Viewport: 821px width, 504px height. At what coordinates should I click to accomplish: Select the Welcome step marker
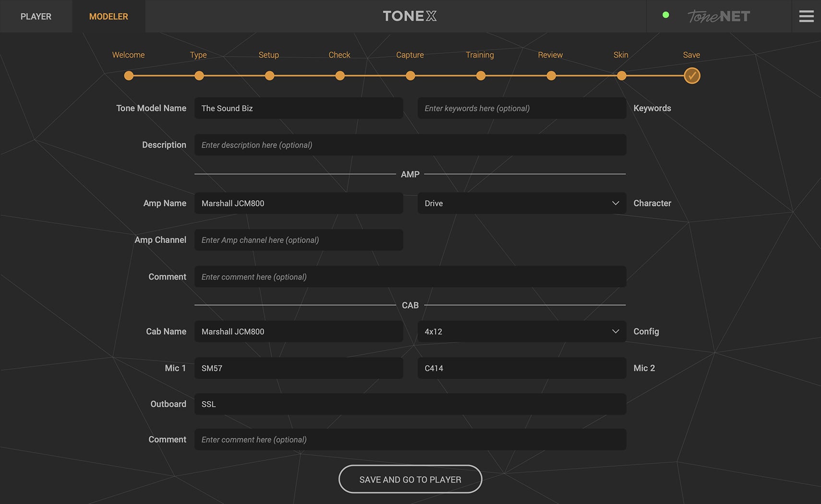coord(129,75)
